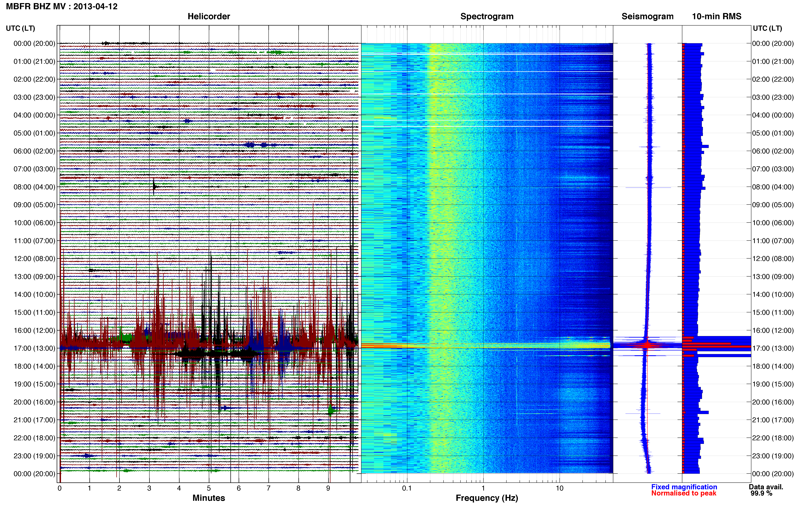The image size is (812, 508).
Task: Select the 02:00 (22:00) label on the left axis
Action: point(34,79)
